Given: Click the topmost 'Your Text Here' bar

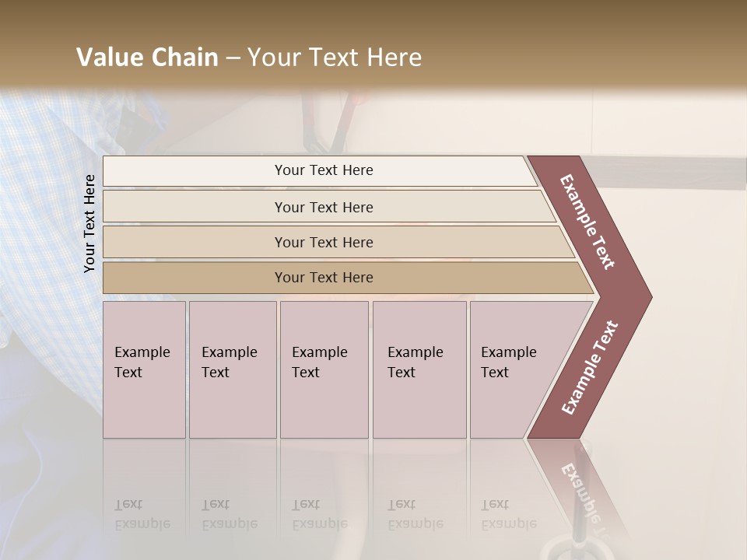Looking at the screenshot, I should point(320,170).
